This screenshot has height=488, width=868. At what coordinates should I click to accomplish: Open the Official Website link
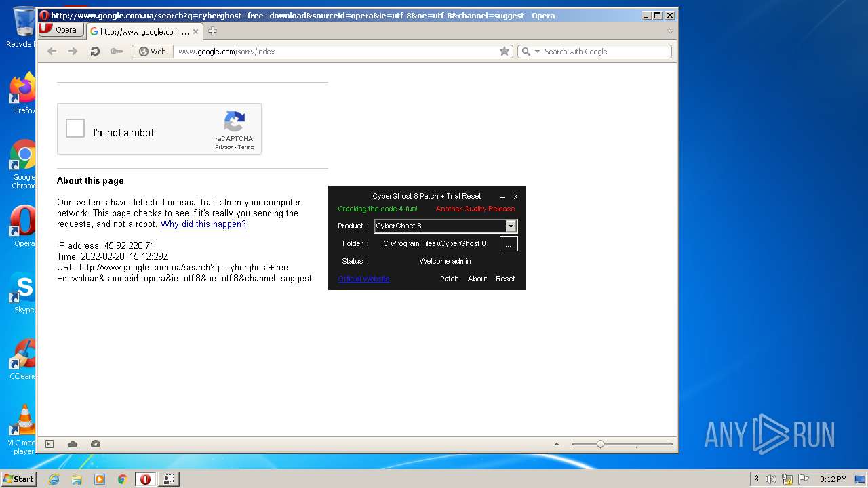(363, 279)
